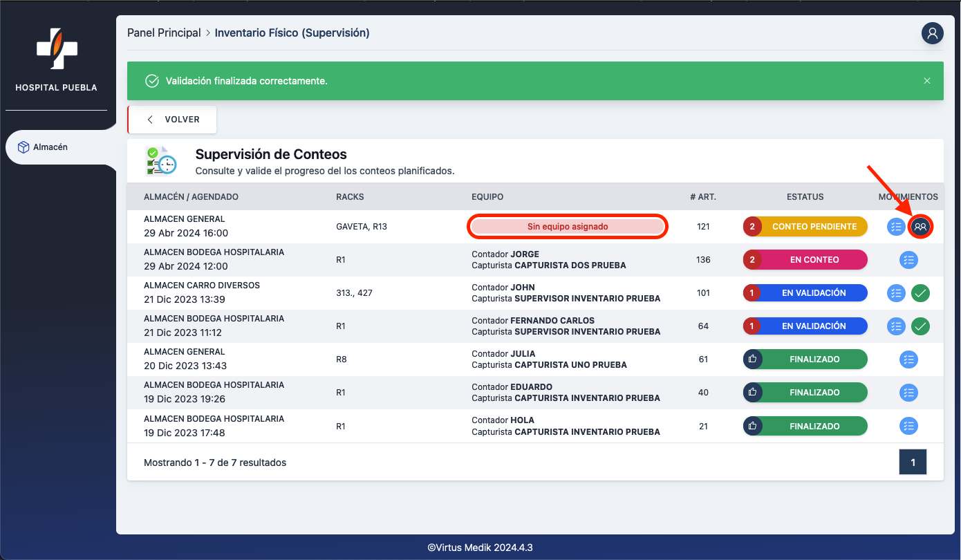
Task: Open movements list for EDUARDO's finalized count
Action: pos(908,393)
